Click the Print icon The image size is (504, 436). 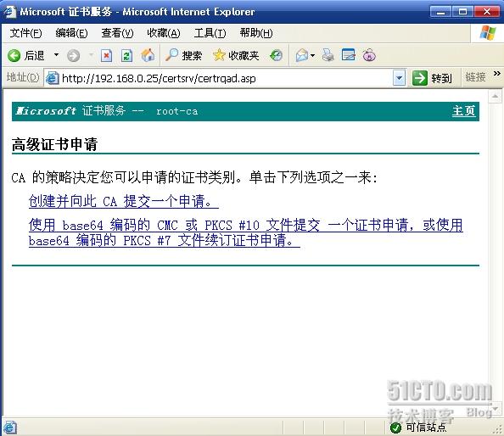[328, 55]
